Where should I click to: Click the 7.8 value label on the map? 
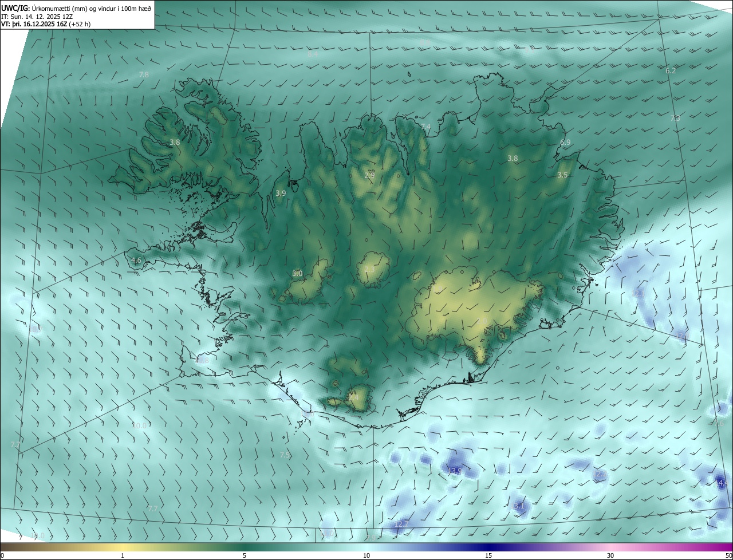[x=144, y=74]
